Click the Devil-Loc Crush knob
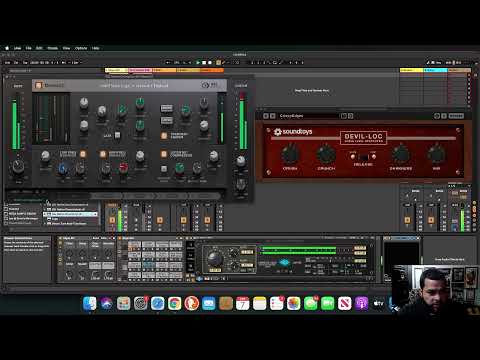This screenshot has height=360, width=480. (x=290, y=154)
